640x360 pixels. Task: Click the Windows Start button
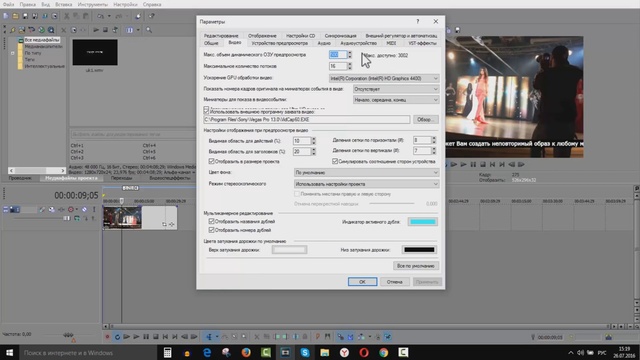[x=9, y=352]
